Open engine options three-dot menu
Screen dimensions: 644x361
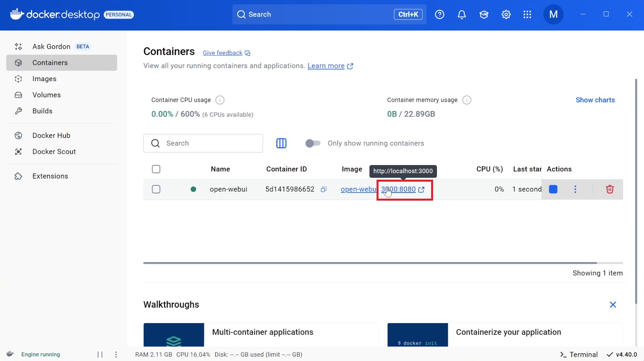pyautogui.click(x=116, y=354)
